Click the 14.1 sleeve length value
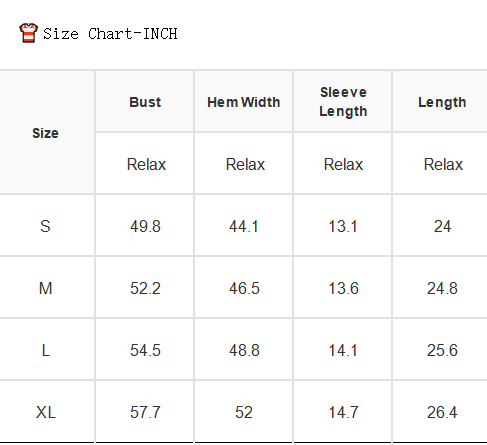Image resolution: width=487 pixels, height=445 pixels. point(343,350)
